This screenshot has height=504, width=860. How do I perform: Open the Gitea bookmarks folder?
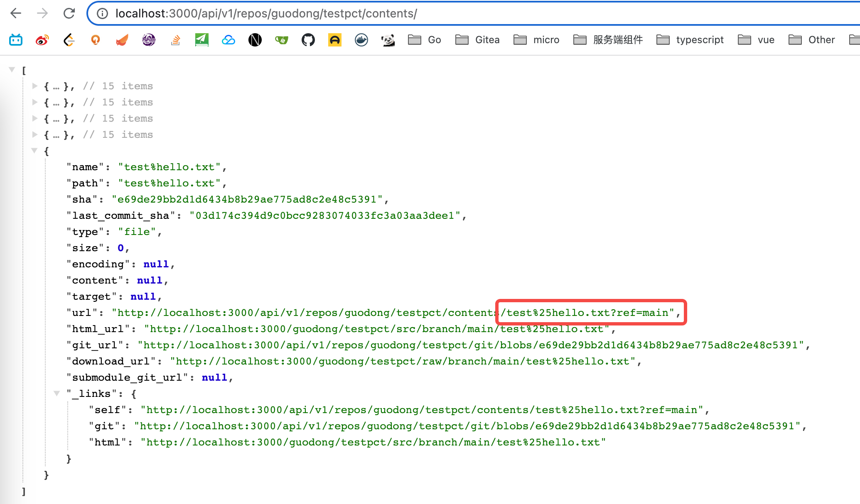point(477,40)
